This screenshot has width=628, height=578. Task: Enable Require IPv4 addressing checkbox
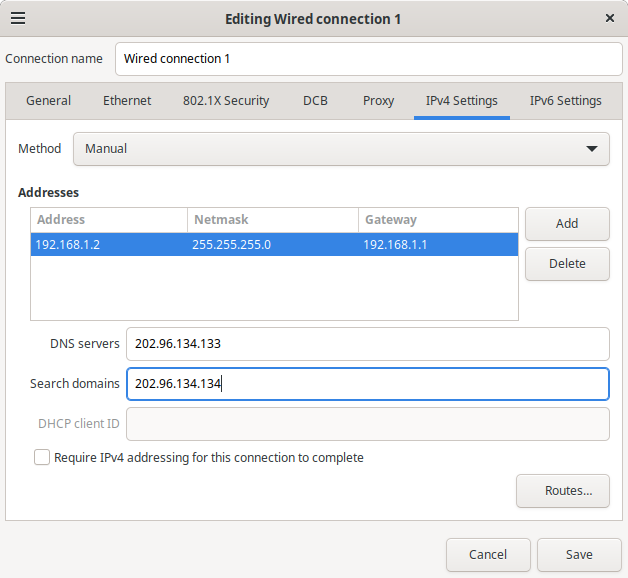[x=42, y=457]
